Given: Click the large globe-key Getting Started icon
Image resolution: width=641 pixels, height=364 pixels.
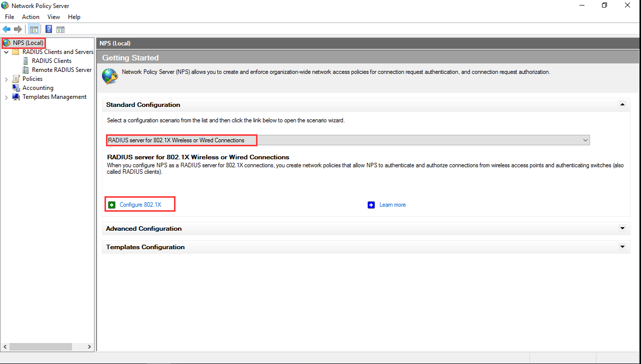Looking at the screenshot, I should click(x=110, y=76).
